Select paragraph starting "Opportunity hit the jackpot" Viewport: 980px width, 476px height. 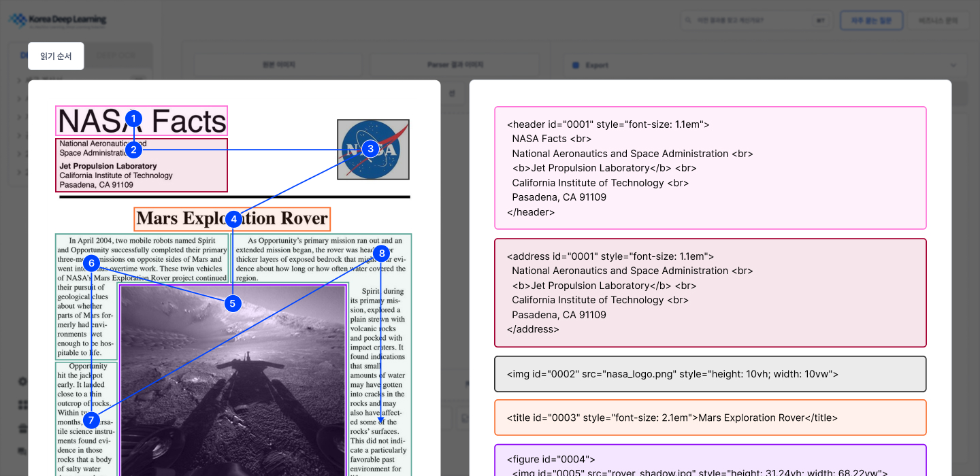point(86,418)
